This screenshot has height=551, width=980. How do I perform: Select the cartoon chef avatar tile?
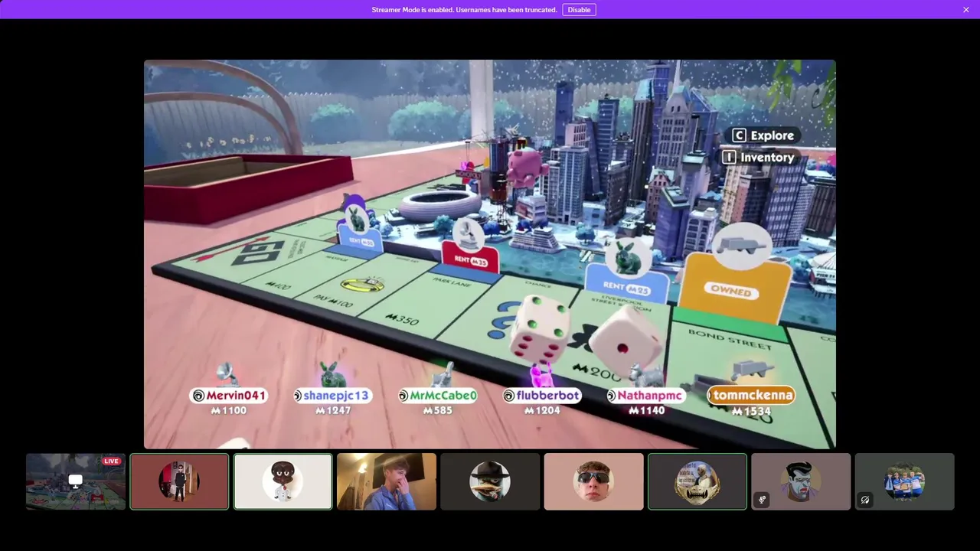pos(283,481)
